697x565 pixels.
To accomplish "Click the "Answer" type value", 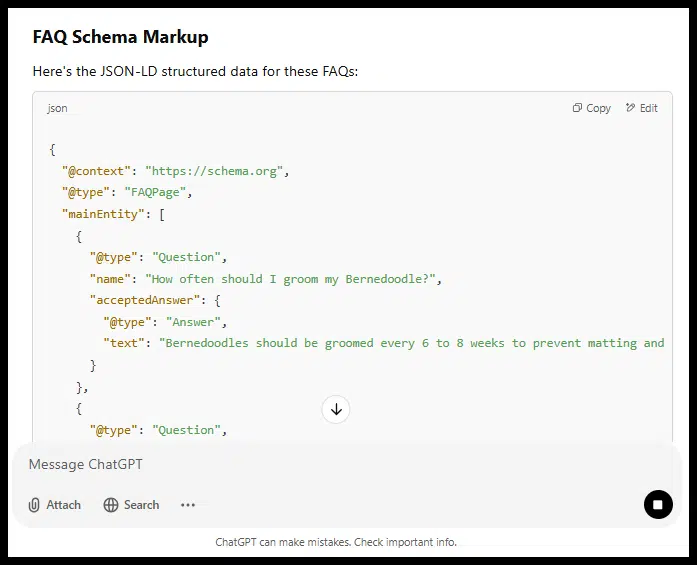I will (193, 322).
